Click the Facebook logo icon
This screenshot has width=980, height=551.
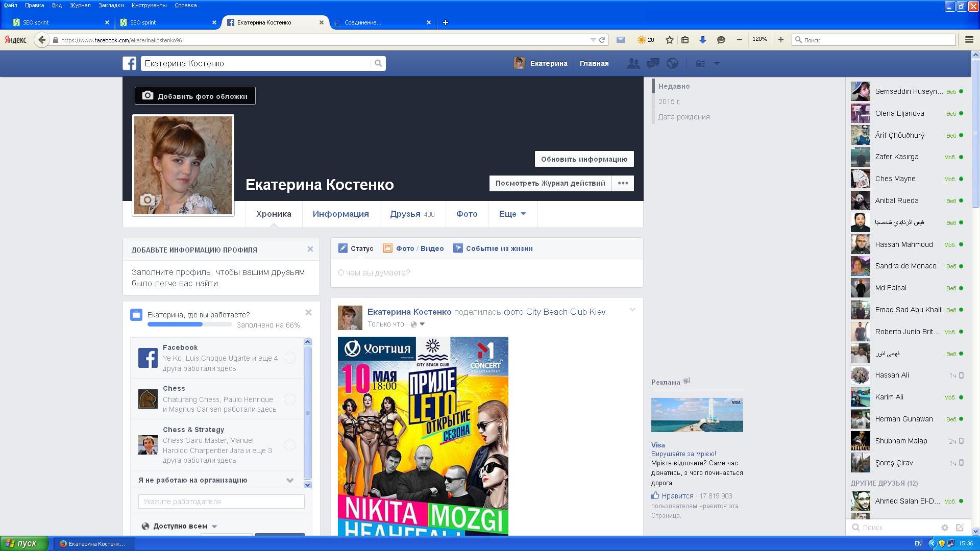click(x=129, y=63)
